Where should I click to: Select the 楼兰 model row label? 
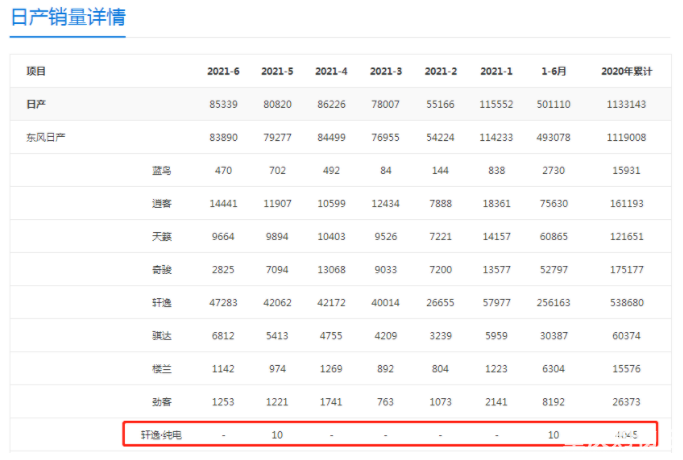coord(162,369)
